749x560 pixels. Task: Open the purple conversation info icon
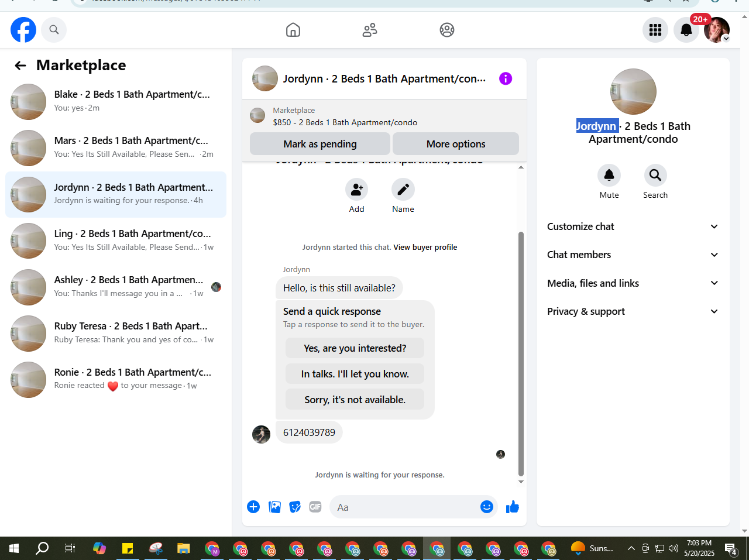506,78
